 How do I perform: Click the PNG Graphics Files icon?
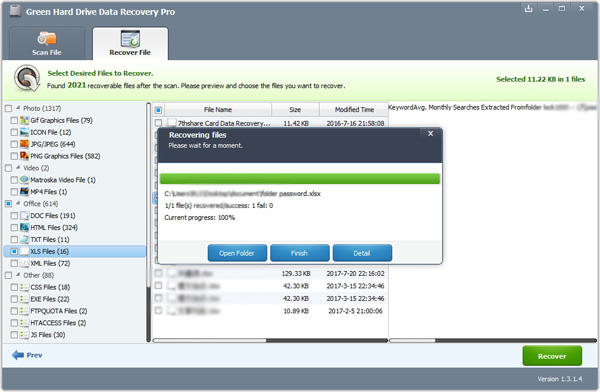tap(24, 156)
